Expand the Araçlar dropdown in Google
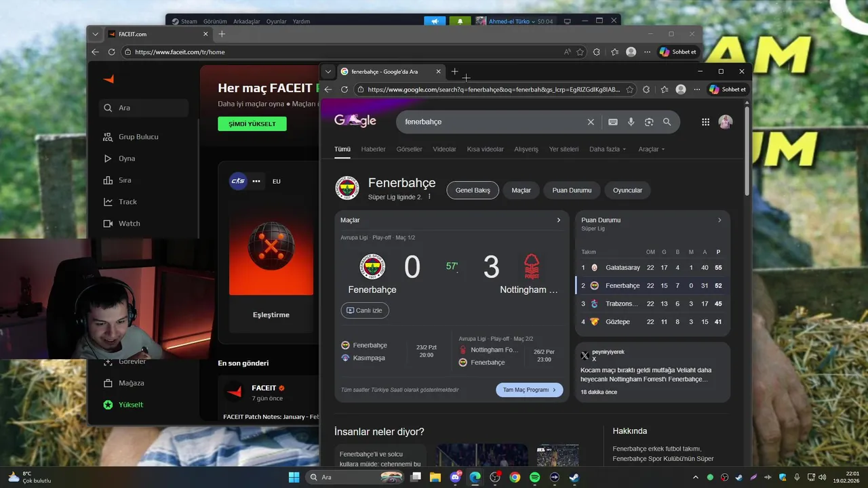Screen dimensions: 868x488 coord(652,149)
